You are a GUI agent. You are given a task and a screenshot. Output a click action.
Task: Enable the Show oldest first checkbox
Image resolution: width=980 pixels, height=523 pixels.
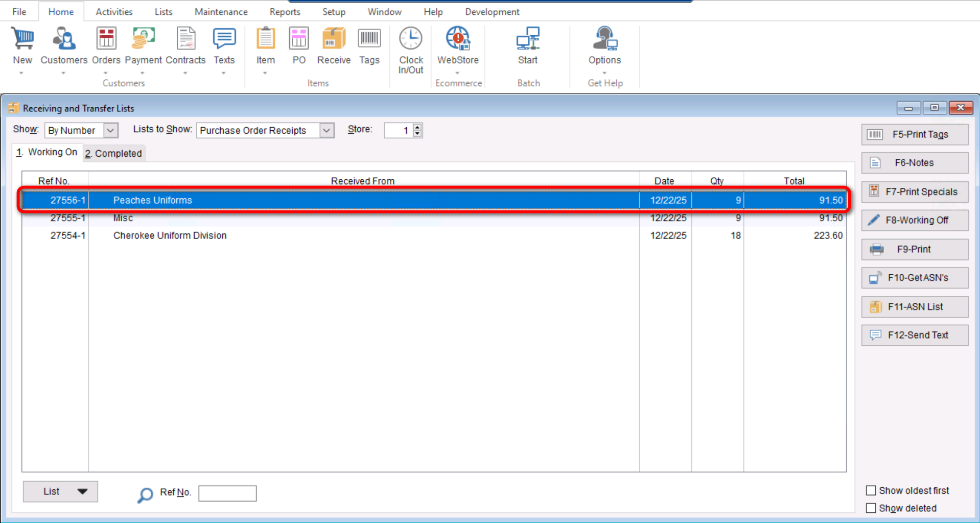(871, 490)
